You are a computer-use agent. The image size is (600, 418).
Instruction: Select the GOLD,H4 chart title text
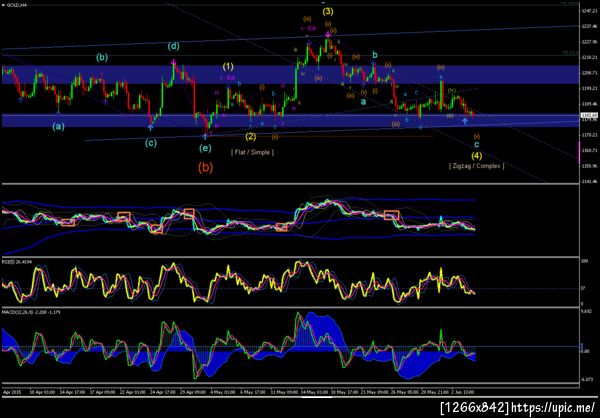pyautogui.click(x=15, y=5)
